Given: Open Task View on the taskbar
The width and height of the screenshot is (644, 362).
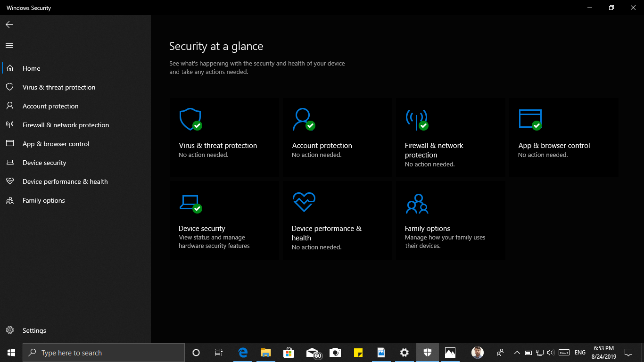Looking at the screenshot, I should [x=219, y=353].
